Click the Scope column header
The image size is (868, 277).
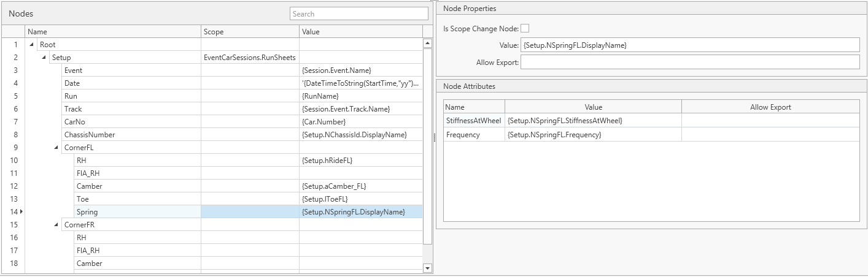pyautogui.click(x=250, y=31)
